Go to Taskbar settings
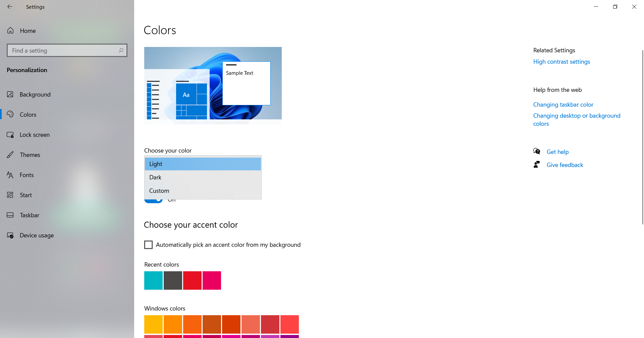The height and width of the screenshot is (338, 644). 67,215
